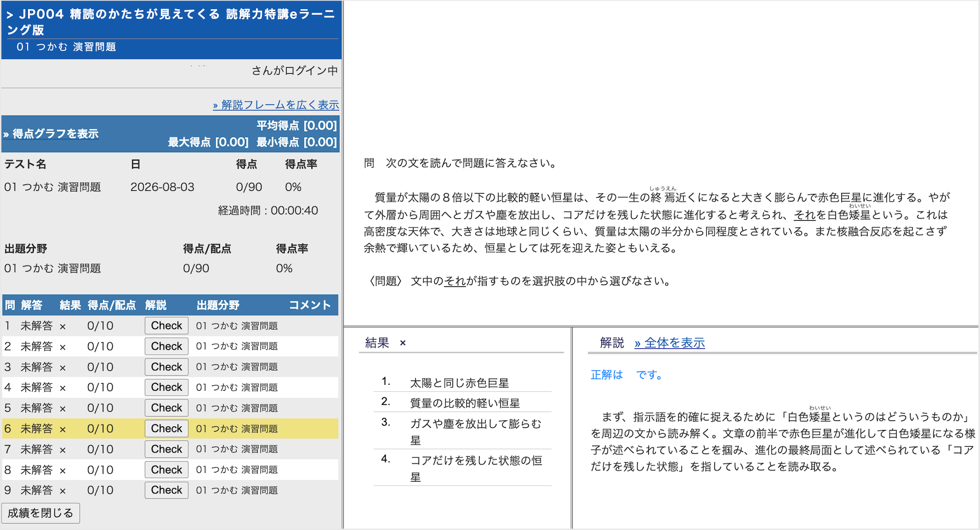
Task: Click the × result mark in row 7
Action: [63, 450]
